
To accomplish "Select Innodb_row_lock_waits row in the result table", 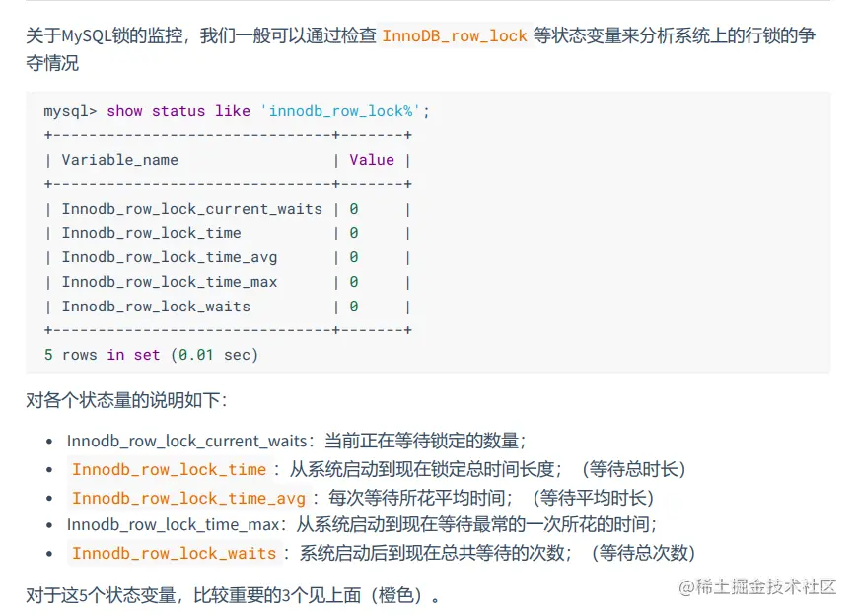I will (x=156, y=307).
